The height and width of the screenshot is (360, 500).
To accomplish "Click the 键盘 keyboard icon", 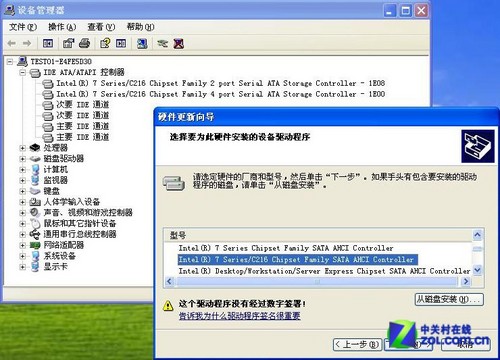I will 35,191.
